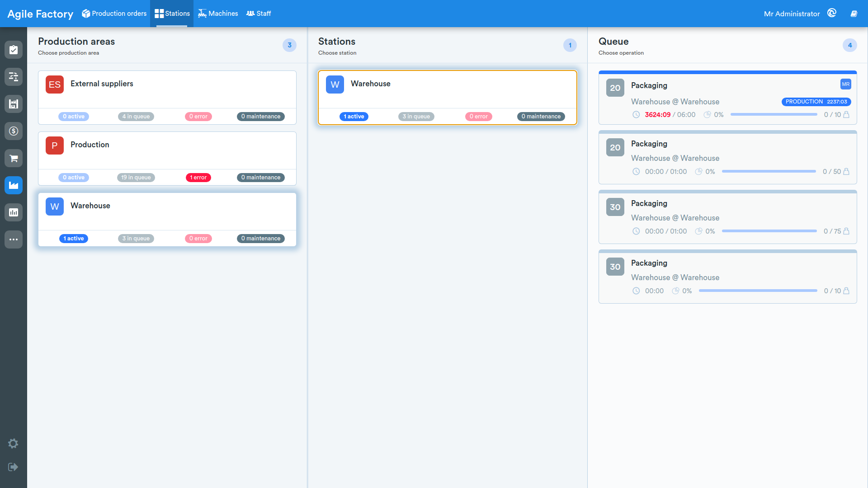Open the Staff tab
Viewport: 868px width, 488px height.
259,14
